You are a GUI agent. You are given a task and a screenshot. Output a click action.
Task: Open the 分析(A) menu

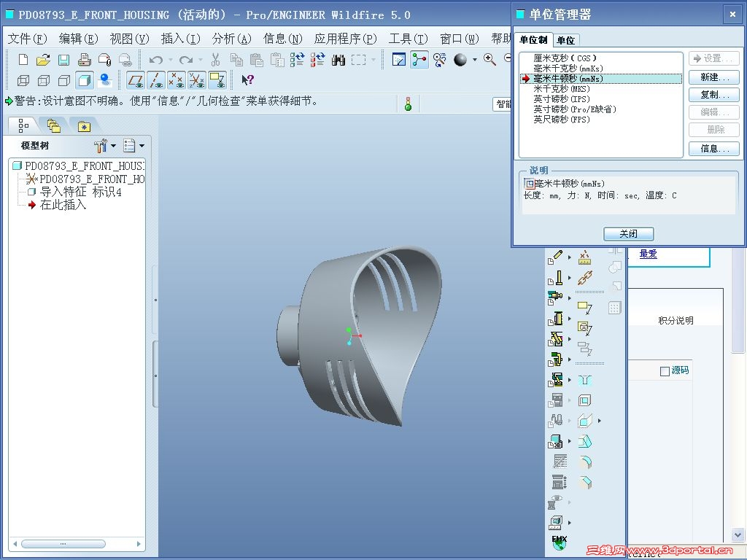[231, 39]
